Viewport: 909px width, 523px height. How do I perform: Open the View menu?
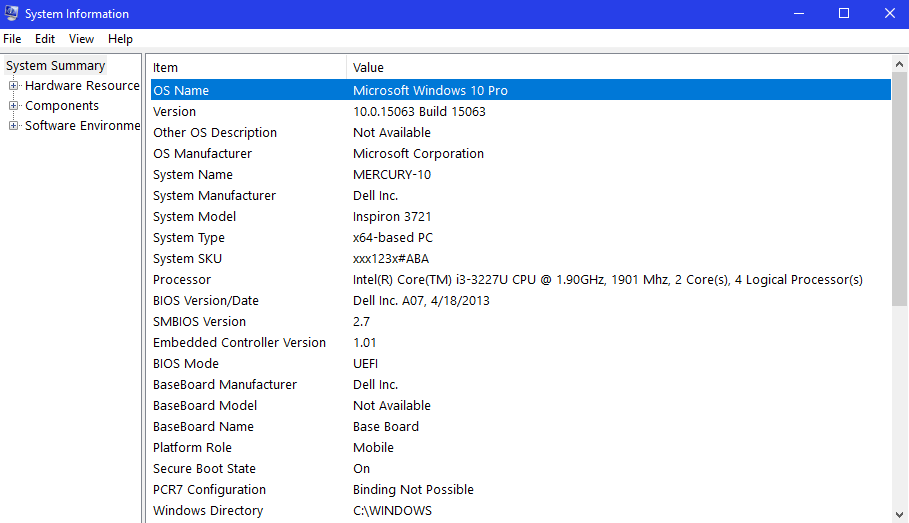(81, 39)
